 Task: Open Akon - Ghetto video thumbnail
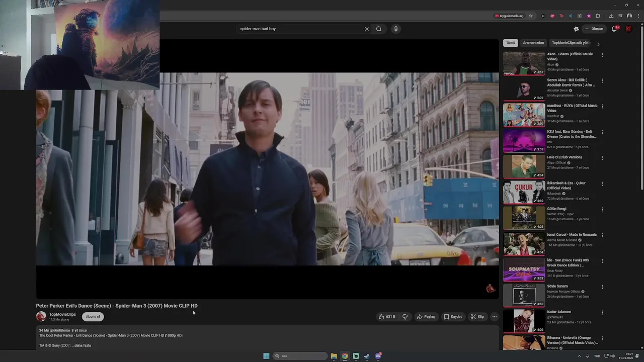pos(524,63)
